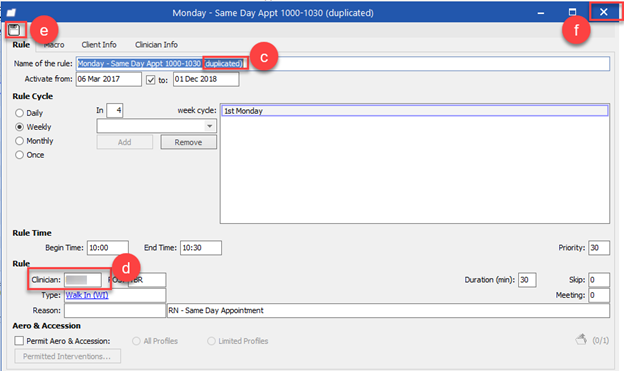Image resolution: width=624 pixels, height=371 pixels.
Task: Edit the Activate from date field
Action: pyautogui.click(x=109, y=79)
